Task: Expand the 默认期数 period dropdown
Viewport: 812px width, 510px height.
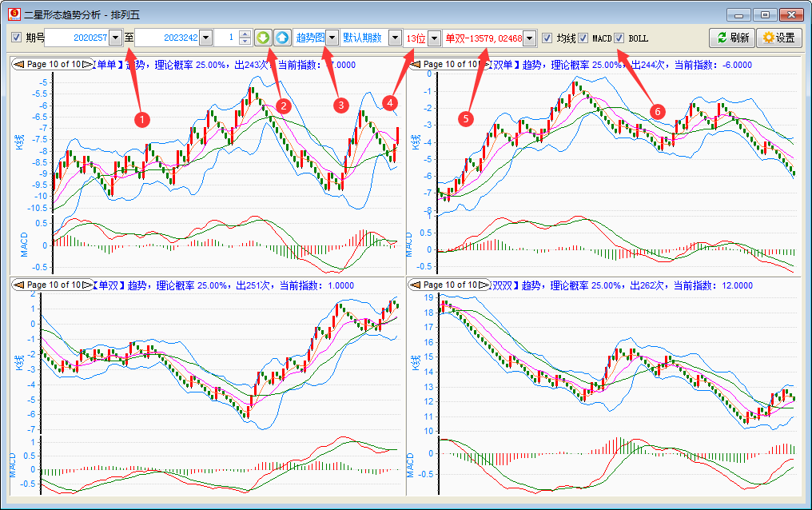Action: point(395,38)
